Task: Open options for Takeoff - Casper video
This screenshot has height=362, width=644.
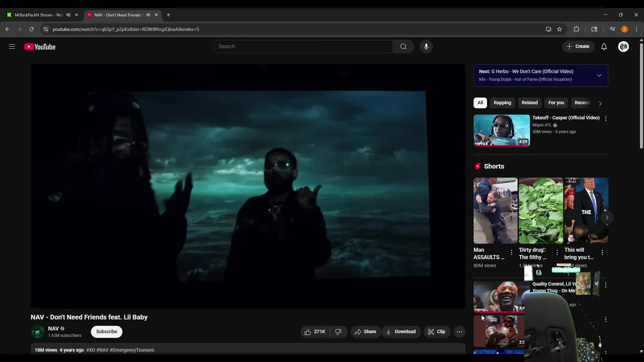Action: pyautogui.click(x=605, y=119)
